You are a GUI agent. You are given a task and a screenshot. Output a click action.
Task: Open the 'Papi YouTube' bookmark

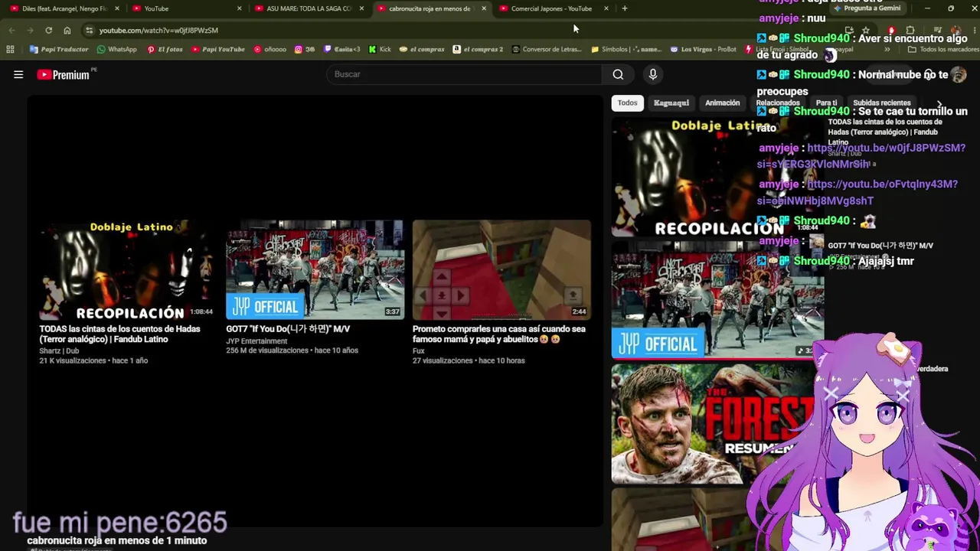218,49
